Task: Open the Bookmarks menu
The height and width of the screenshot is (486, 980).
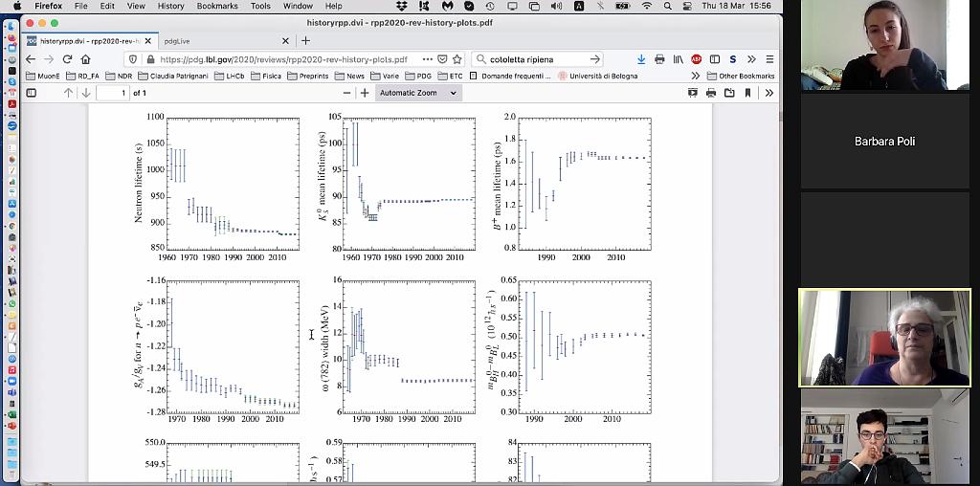Action: pos(217,6)
